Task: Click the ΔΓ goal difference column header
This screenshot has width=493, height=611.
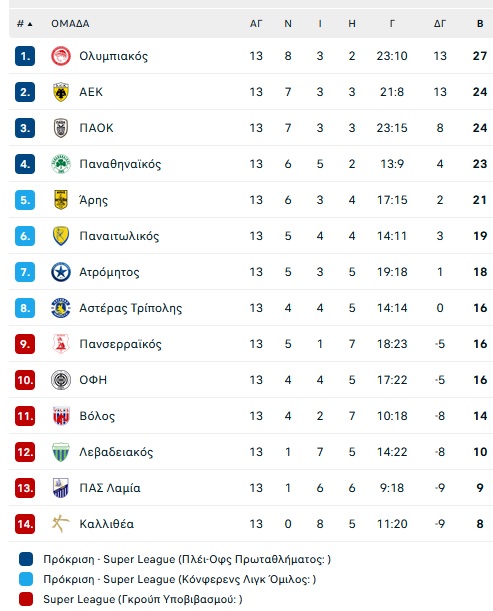Action: tap(440, 24)
